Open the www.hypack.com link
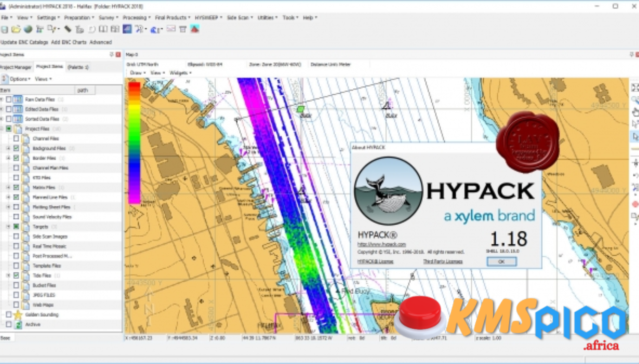The width and height of the screenshot is (639, 364). (382, 244)
